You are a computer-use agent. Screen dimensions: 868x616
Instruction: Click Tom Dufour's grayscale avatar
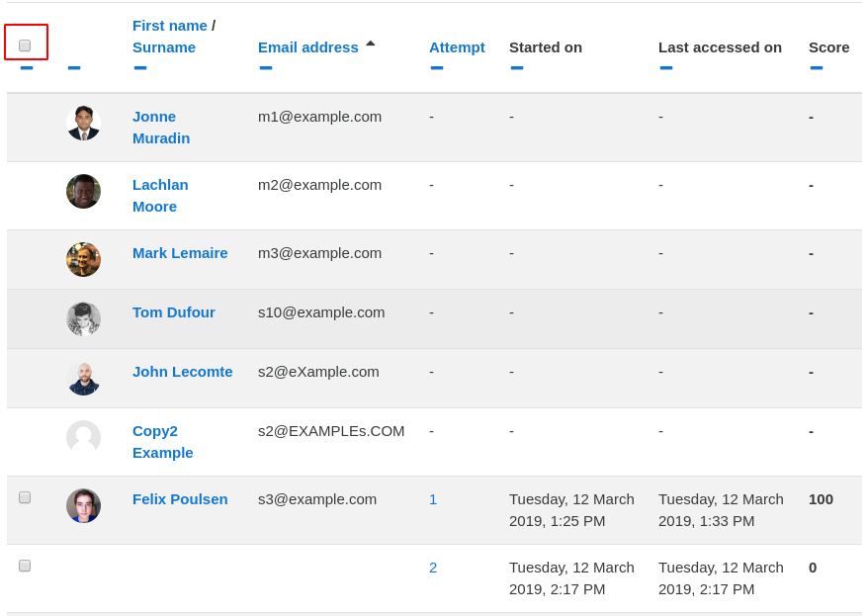coord(84,318)
